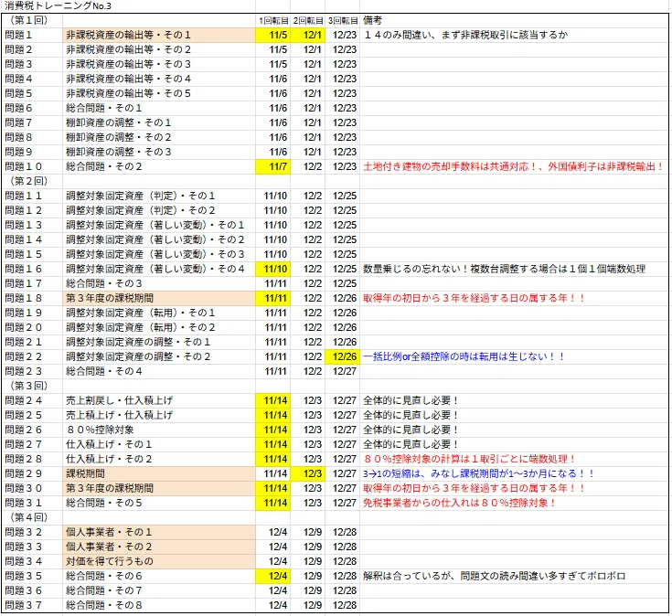Screen dimensions: 672x616
Task: Click the title cell 消費税トレーニングNo.3
Action: click(x=58, y=6)
